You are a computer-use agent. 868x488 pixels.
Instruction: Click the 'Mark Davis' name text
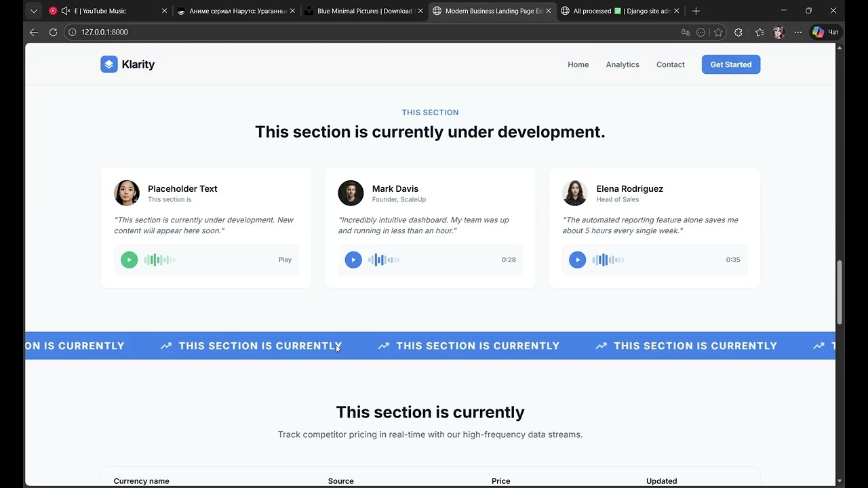[x=395, y=188]
